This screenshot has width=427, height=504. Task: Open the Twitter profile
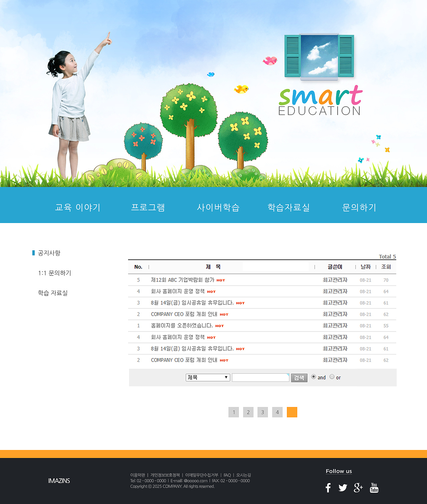click(343, 488)
